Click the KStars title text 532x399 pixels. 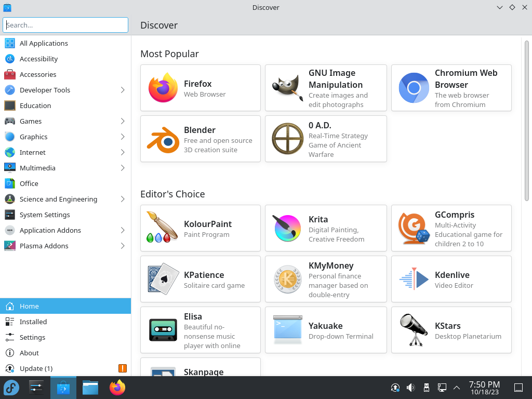447,326
